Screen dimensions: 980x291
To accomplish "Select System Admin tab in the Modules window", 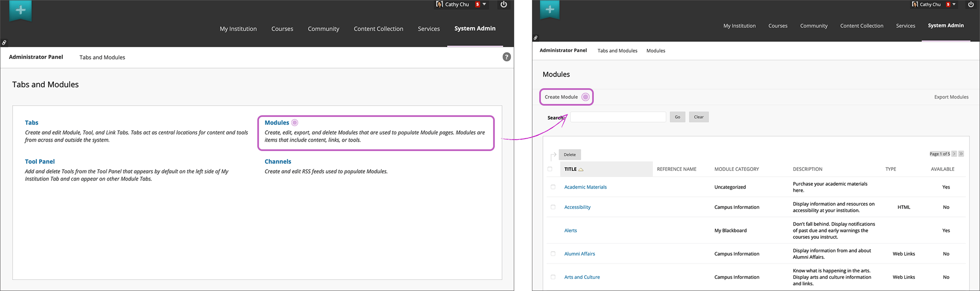I will 946,25.
